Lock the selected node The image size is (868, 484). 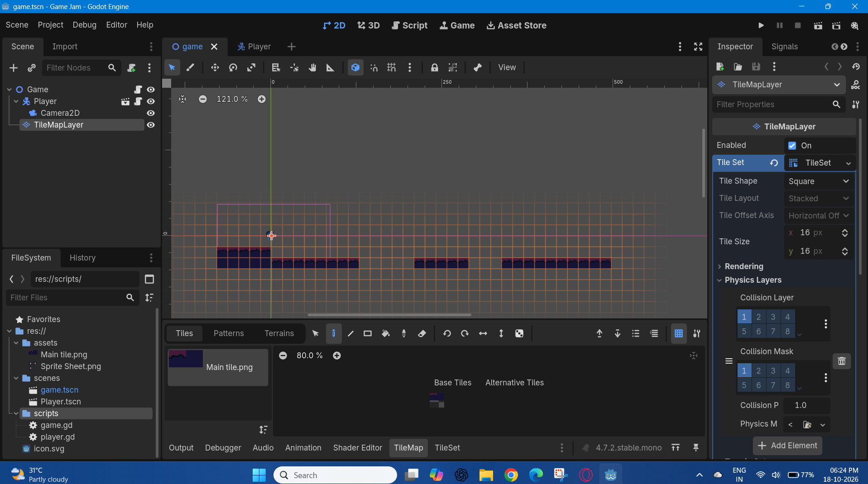click(x=434, y=67)
